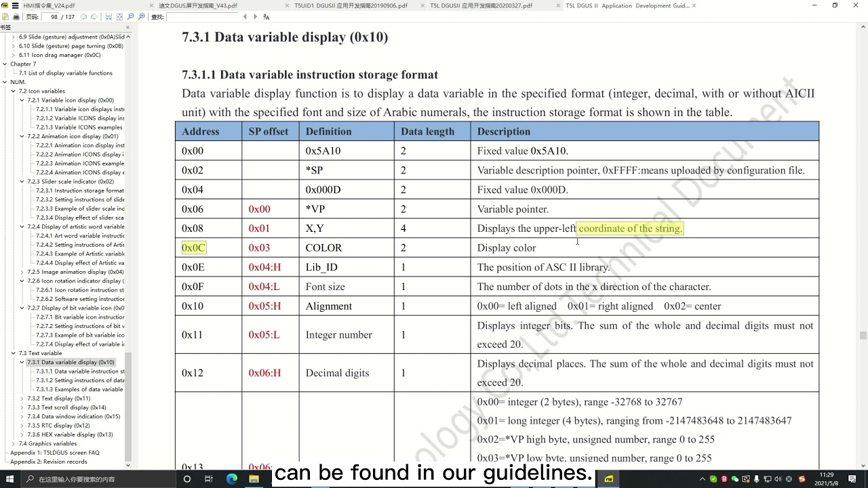Click the print document icon
Viewport: 868px width, 488px height.
pyautogui.click(x=16, y=16)
